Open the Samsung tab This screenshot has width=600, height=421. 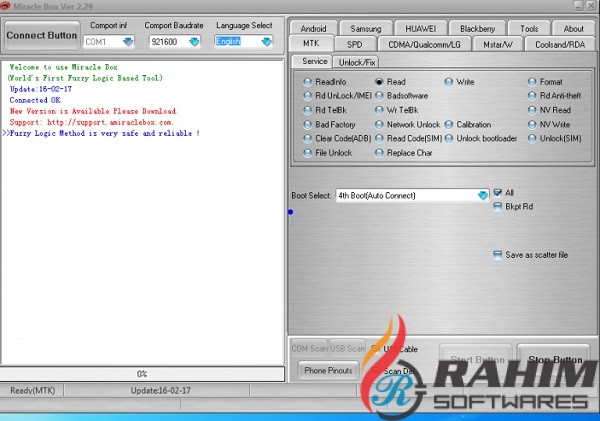(x=366, y=29)
